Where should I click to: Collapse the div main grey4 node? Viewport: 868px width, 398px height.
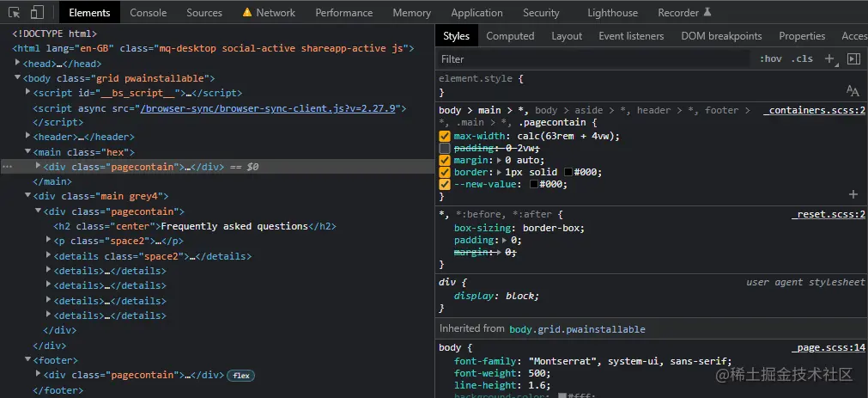click(x=28, y=196)
